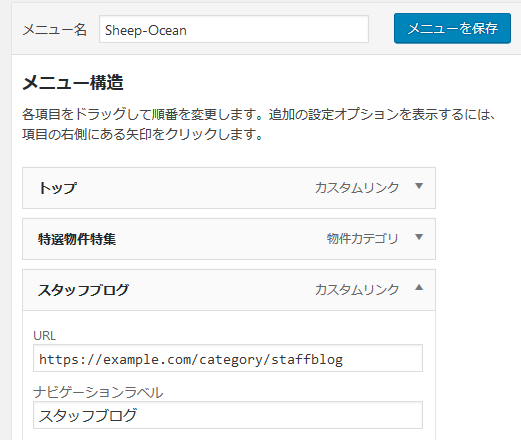
Task: Click the 特選物件特集 item title text
Action: 77,239
